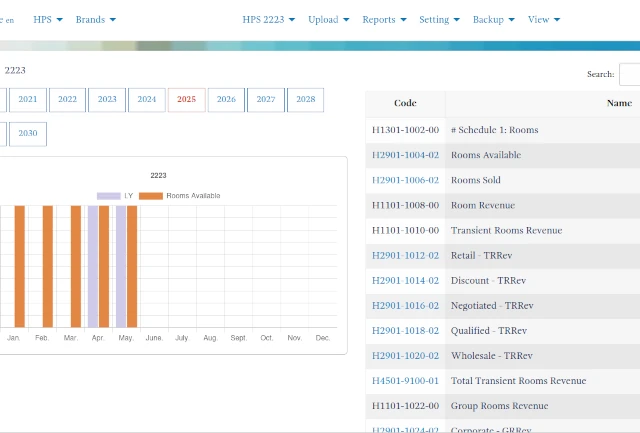Viewport: 640px width, 433px height.
Task: Switch to year 2030
Action: (x=27, y=134)
